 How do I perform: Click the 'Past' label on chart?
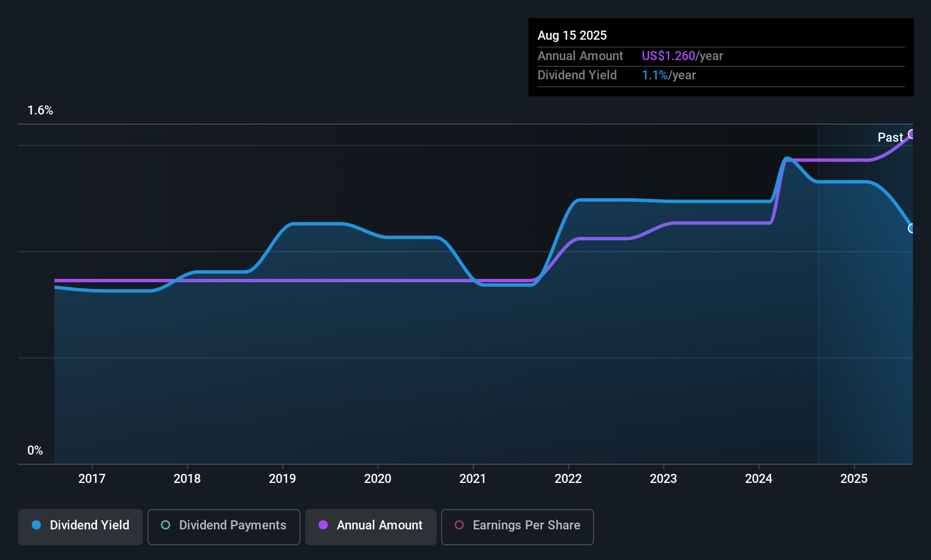890,137
